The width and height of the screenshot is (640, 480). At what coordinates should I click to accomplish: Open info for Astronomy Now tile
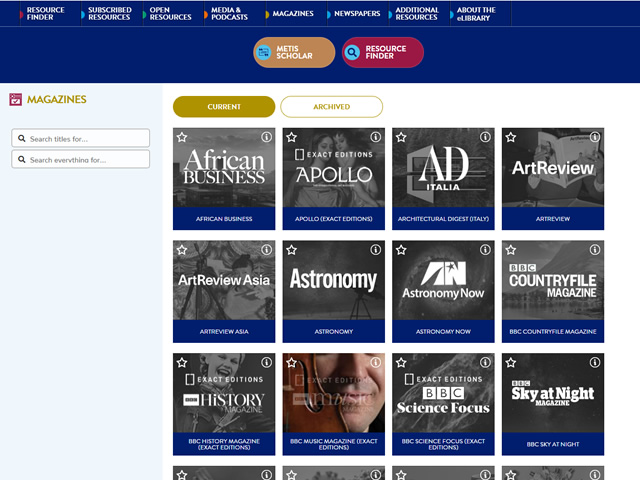pos(485,250)
